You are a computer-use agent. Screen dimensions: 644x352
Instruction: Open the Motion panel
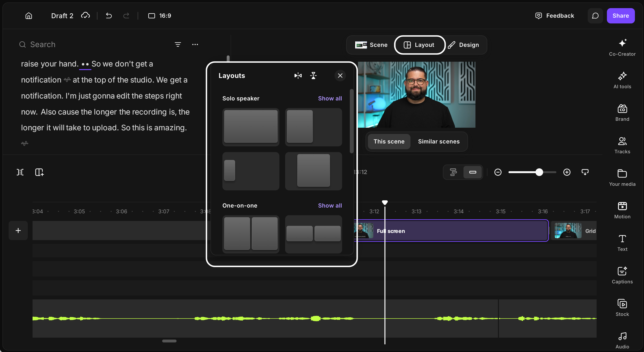(622, 210)
